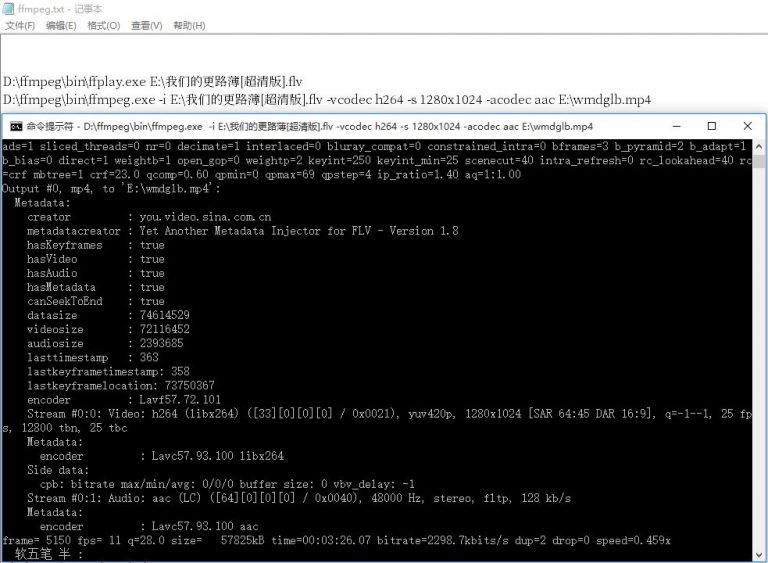
Task: Click the hasMetadata : true line
Action: pyautogui.click(x=96, y=287)
